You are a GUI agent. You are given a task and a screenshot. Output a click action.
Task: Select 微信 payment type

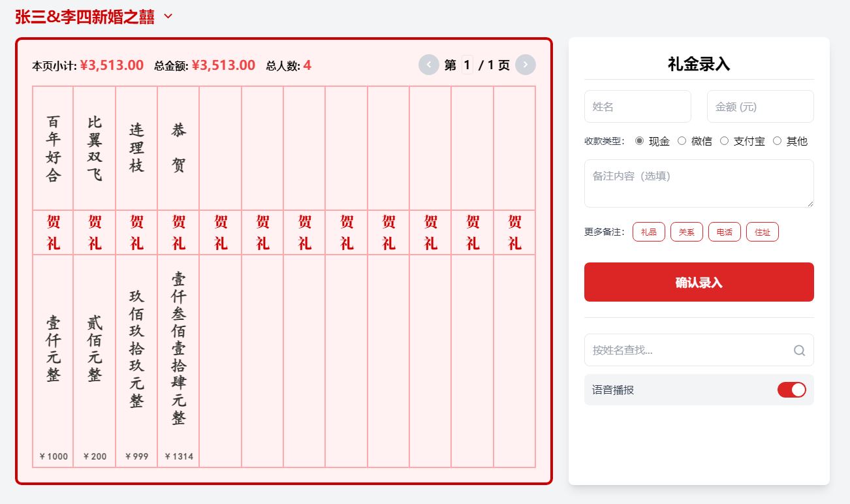682,141
